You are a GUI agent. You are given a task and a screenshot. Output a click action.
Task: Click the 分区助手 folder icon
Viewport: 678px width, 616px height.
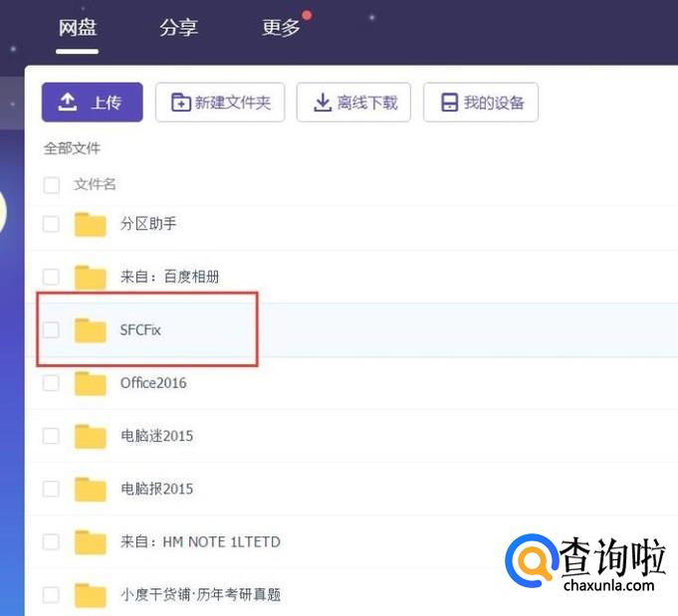[91, 224]
